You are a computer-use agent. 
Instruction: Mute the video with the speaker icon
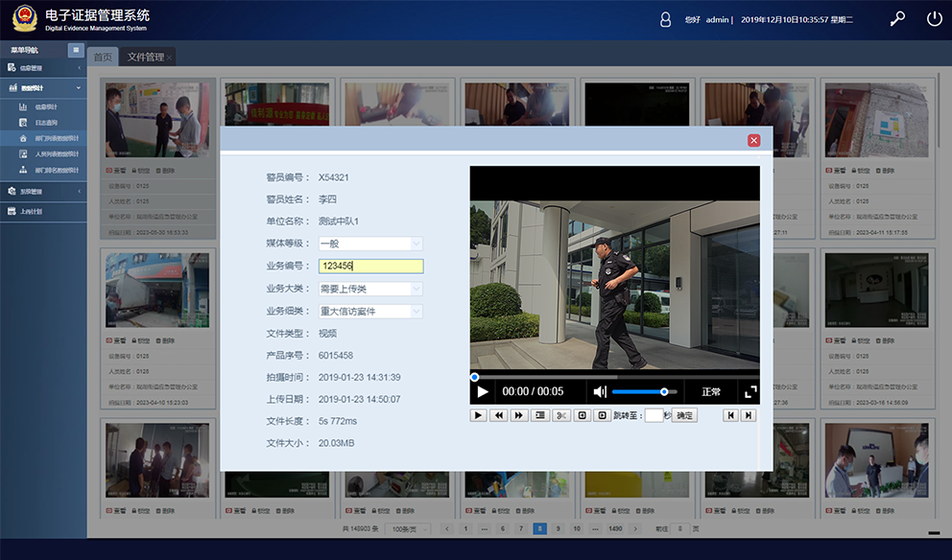click(600, 392)
